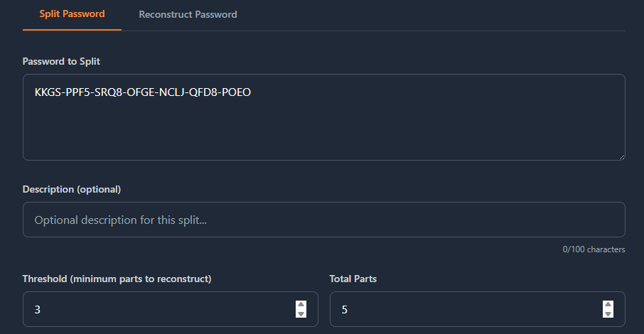This screenshot has height=334, width=644.
Task: Click the resize handle of the password textarea
Action: tap(621, 156)
